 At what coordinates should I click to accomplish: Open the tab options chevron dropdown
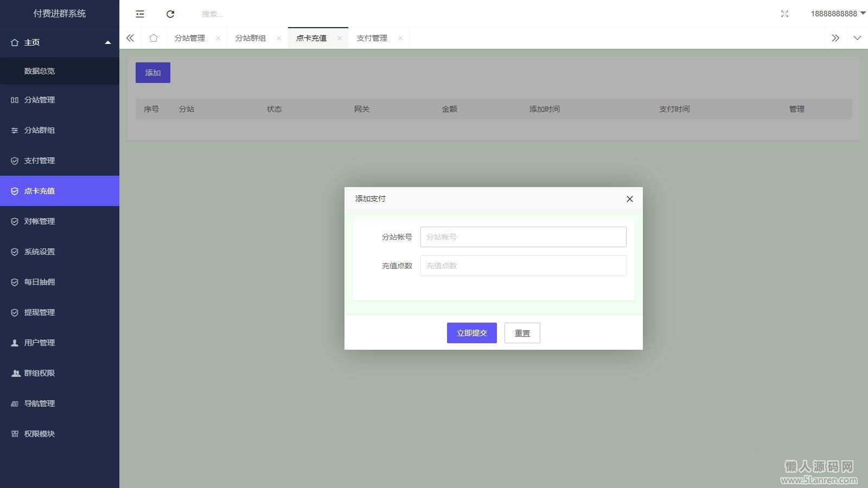pos(857,38)
